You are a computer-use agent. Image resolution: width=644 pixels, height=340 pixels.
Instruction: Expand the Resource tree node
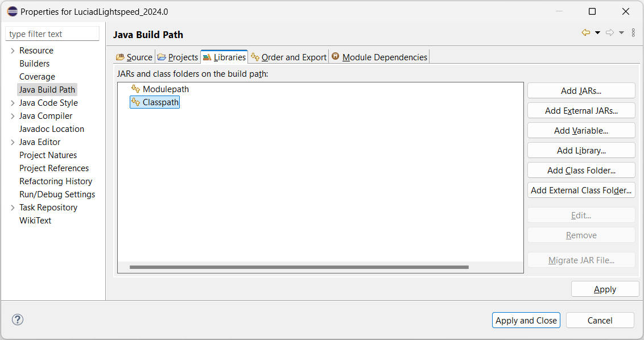[13, 51]
